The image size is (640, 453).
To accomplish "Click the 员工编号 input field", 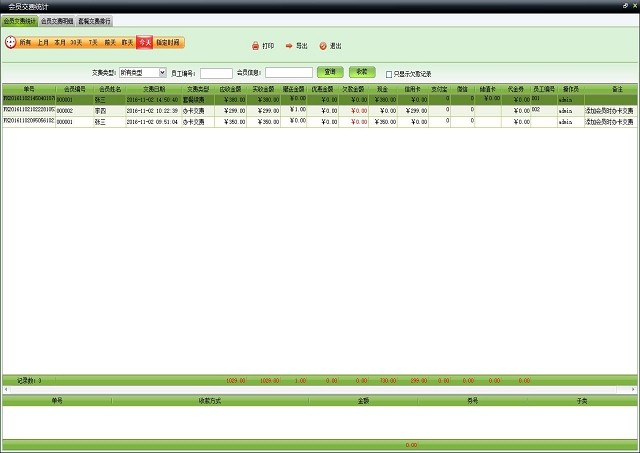I will (x=216, y=72).
